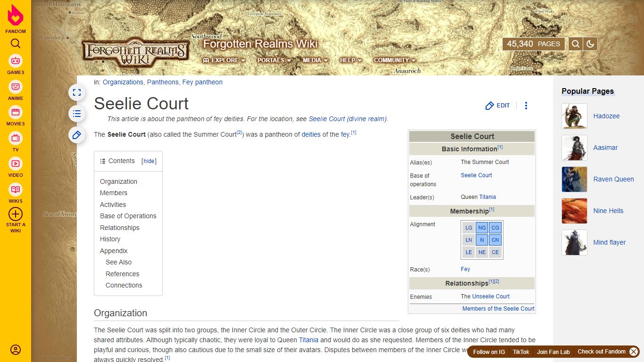Click the CG alignment cell
This screenshot has height=362, width=644.
(495, 228)
